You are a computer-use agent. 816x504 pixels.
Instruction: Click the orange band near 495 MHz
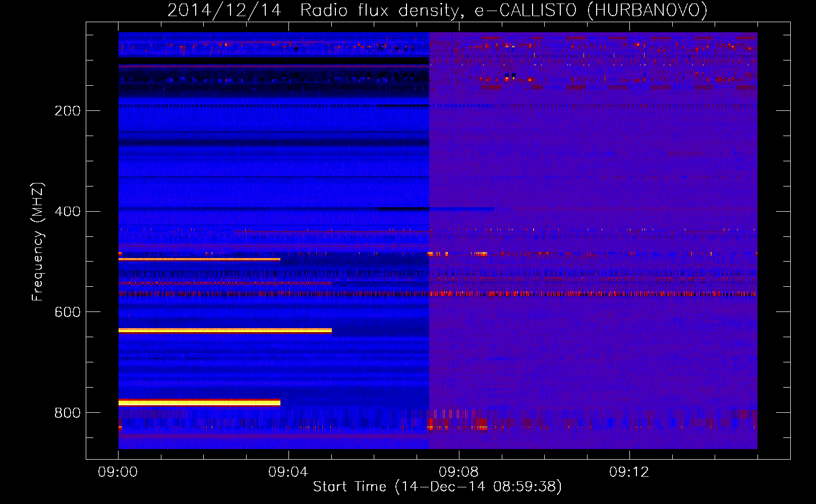pyautogui.click(x=199, y=259)
